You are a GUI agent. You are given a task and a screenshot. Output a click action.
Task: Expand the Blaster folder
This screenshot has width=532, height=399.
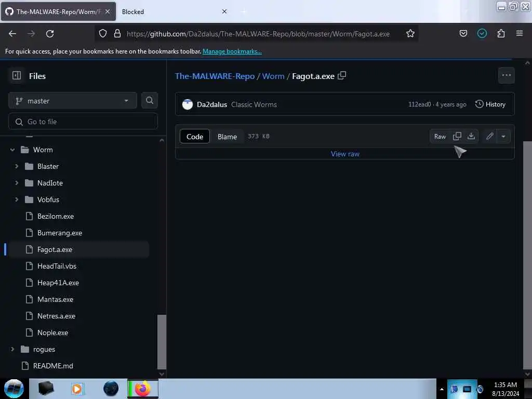coord(17,166)
